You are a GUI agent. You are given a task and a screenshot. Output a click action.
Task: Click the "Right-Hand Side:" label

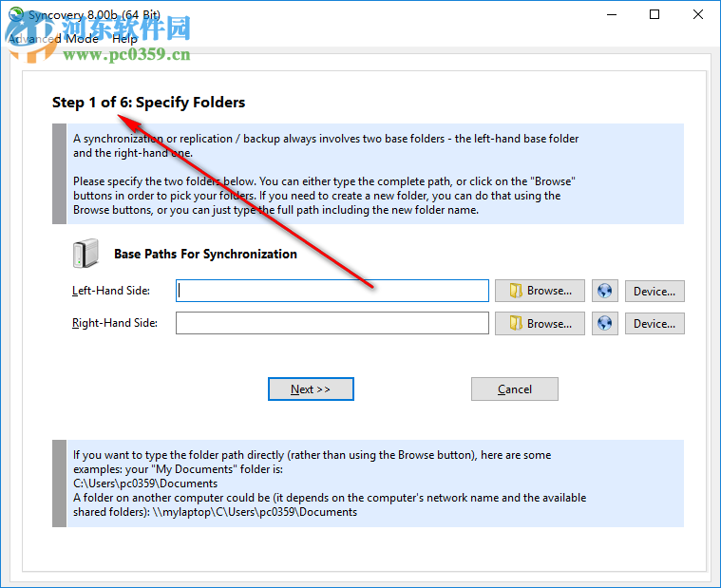[115, 323]
